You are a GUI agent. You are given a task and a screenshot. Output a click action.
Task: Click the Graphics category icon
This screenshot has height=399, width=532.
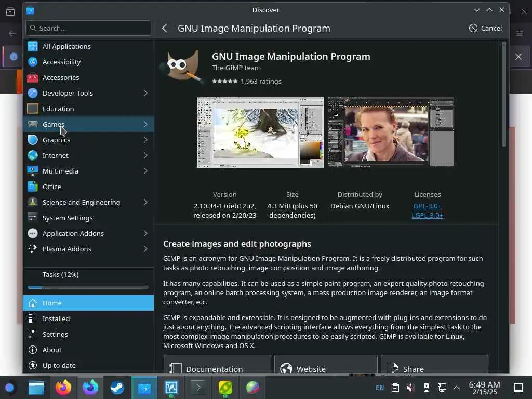pyautogui.click(x=33, y=140)
